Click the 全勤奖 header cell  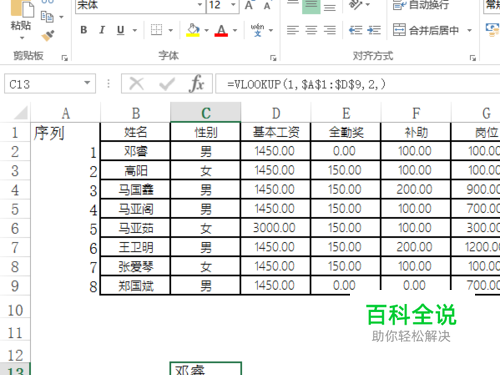coord(346,132)
